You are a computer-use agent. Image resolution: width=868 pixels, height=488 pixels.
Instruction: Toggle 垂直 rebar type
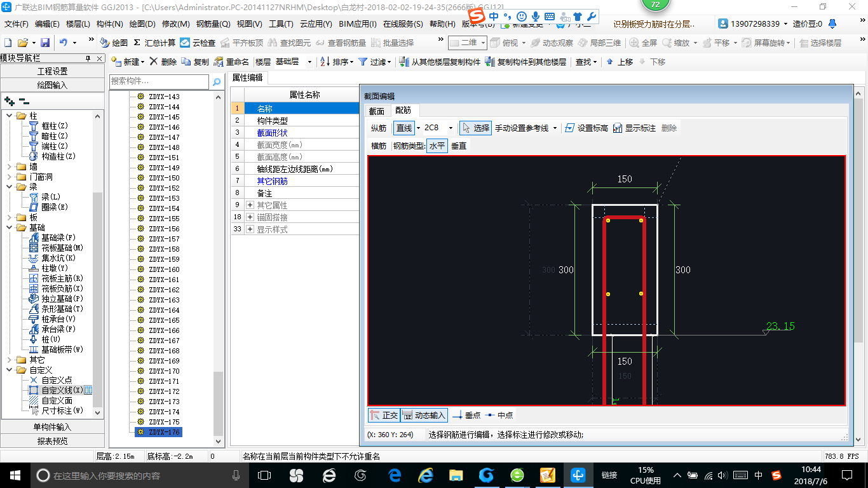(x=459, y=146)
